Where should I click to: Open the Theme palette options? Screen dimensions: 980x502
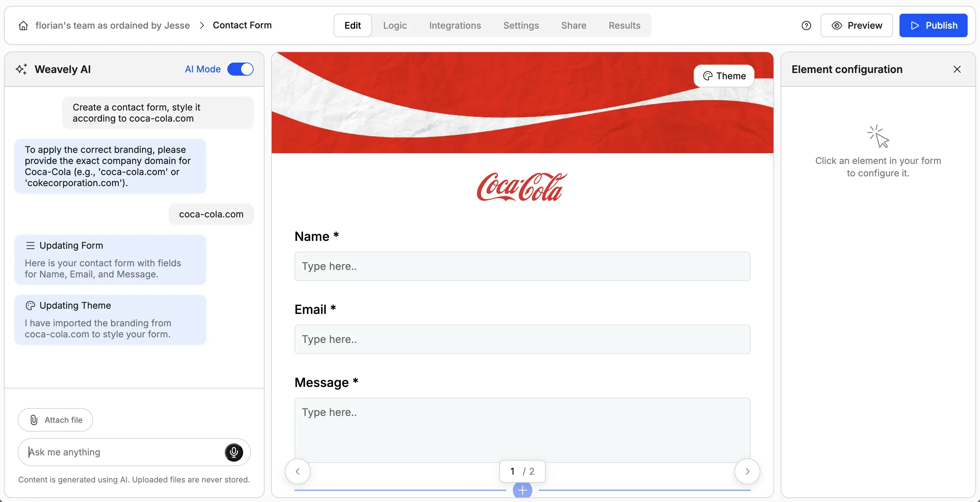[724, 76]
